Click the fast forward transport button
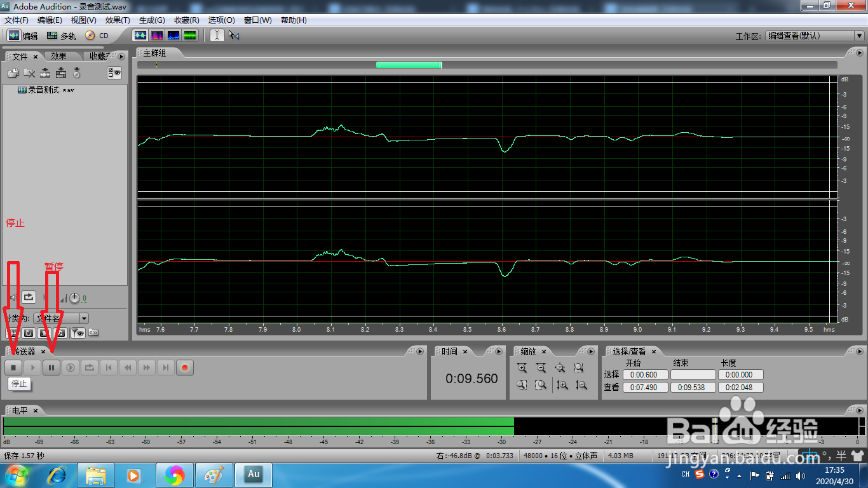This screenshot has height=488, width=868. (147, 367)
